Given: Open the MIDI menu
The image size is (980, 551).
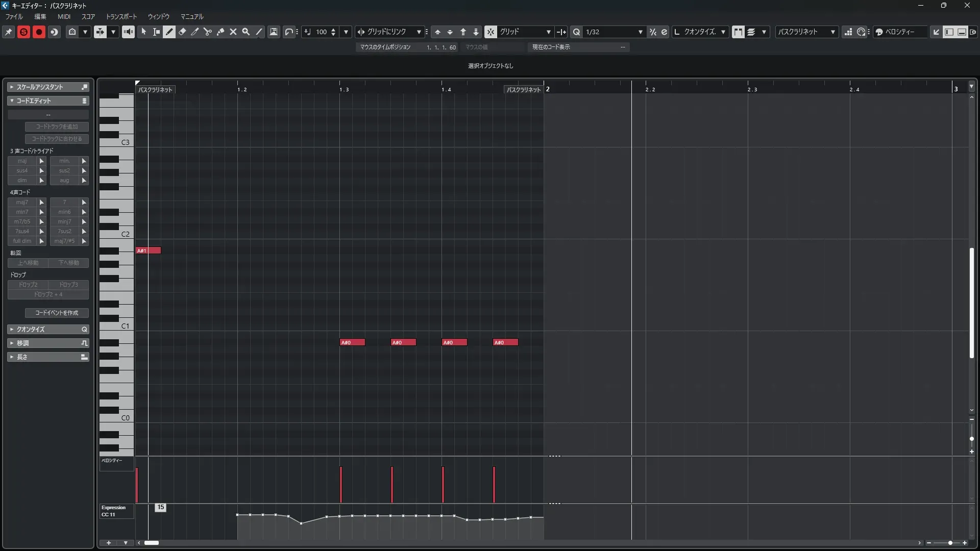Looking at the screenshot, I should pos(64,16).
